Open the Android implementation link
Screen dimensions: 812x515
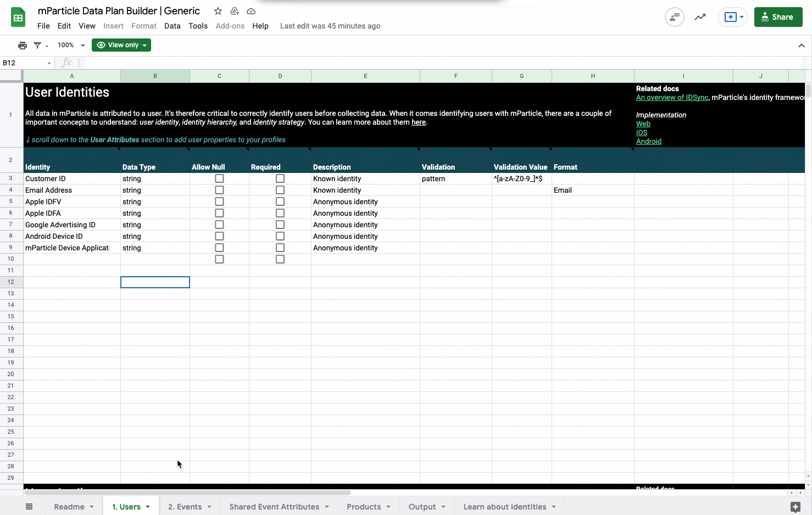point(649,141)
